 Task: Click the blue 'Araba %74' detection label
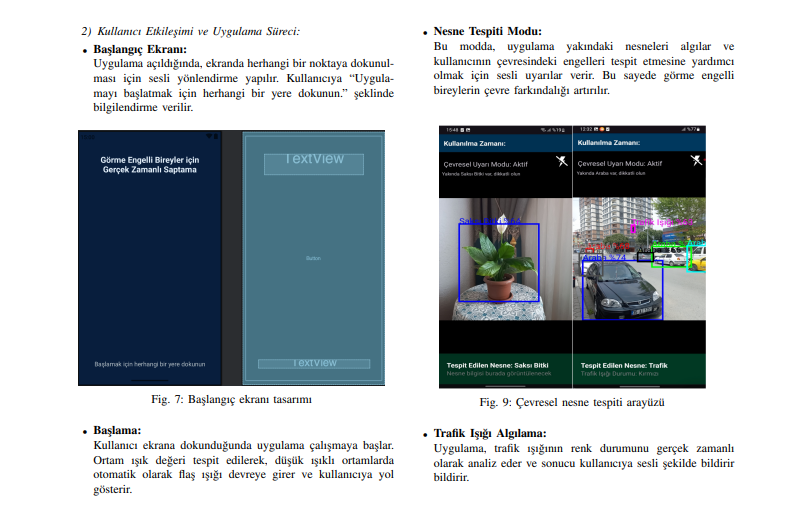[x=604, y=257]
